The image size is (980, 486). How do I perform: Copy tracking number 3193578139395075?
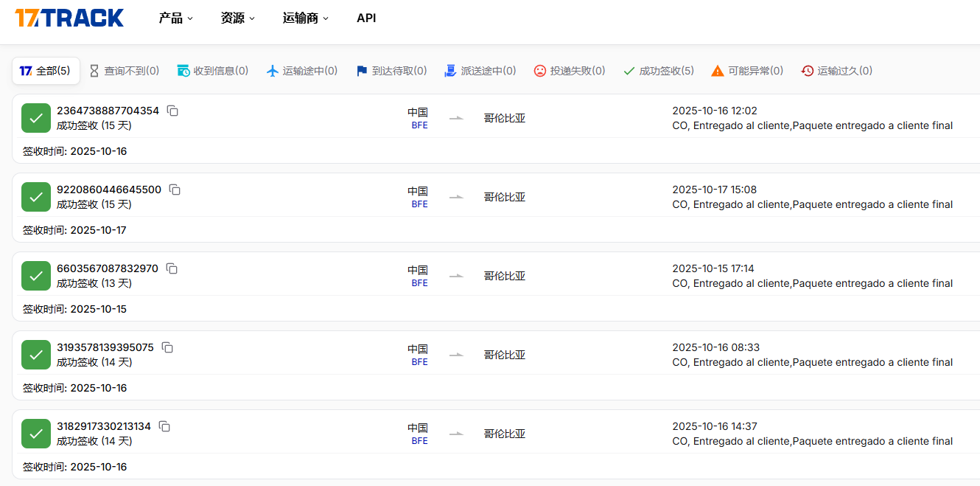click(167, 347)
